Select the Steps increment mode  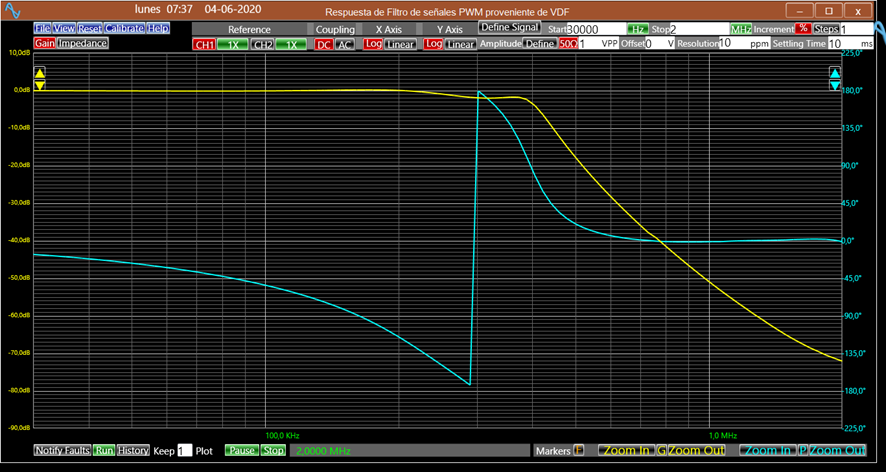(x=826, y=29)
